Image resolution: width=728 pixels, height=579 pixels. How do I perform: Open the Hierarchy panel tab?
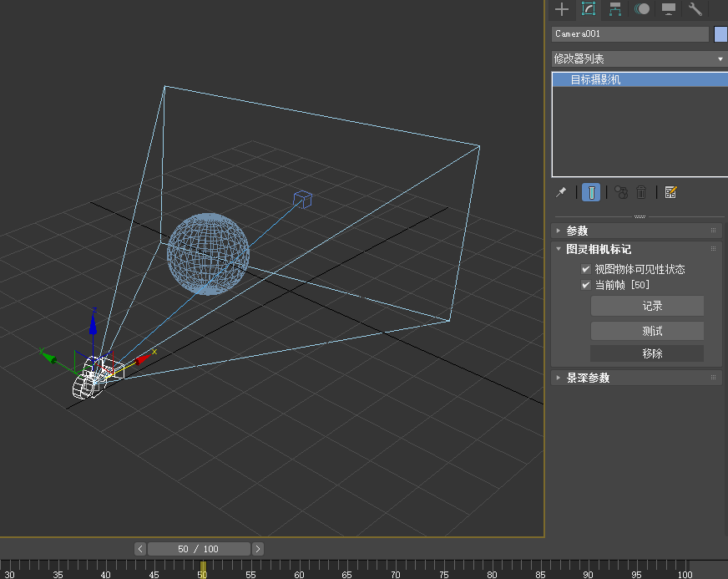pos(615,9)
